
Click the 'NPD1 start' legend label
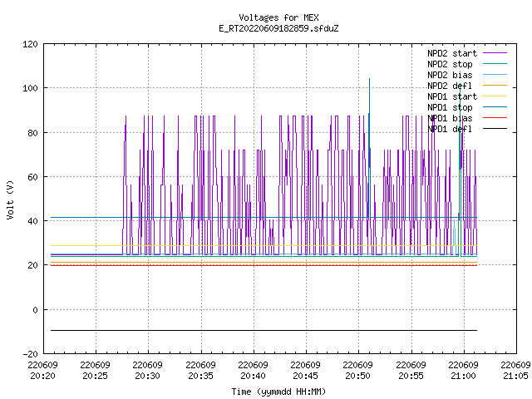452,96
